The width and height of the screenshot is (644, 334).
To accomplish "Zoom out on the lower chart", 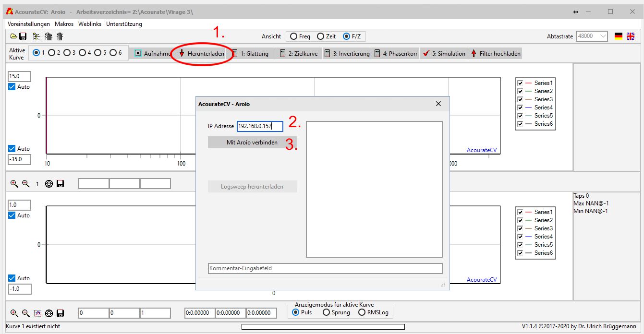I will 25,313.
